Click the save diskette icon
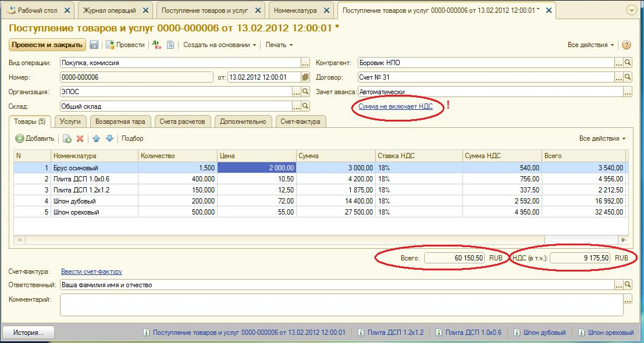The height and width of the screenshot is (343, 644). click(94, 45)
